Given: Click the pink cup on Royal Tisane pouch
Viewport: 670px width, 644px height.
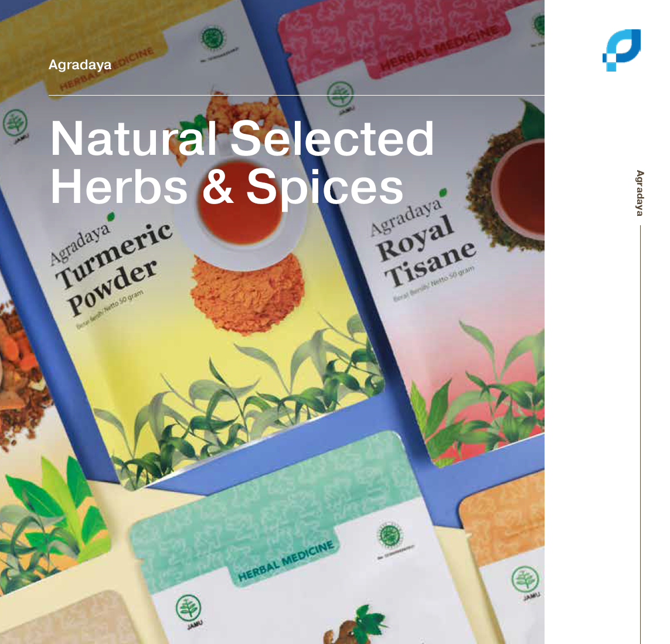Looking at the screenshot, I should 518,184.
